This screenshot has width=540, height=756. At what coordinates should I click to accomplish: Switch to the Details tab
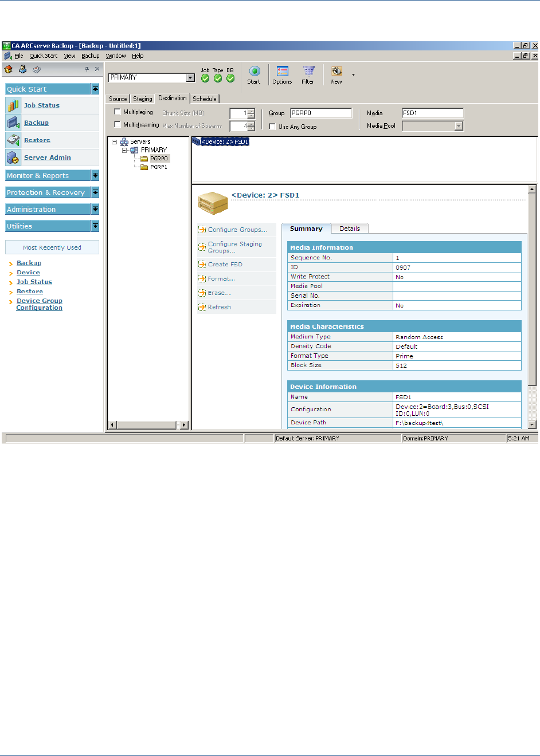click(350, 229)
